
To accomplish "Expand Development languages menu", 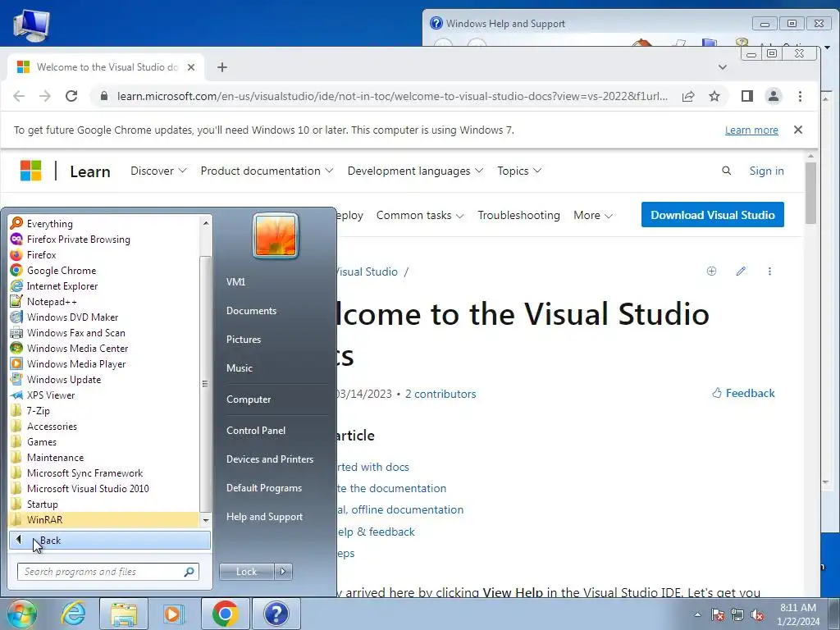I will [x=415, y=171].
